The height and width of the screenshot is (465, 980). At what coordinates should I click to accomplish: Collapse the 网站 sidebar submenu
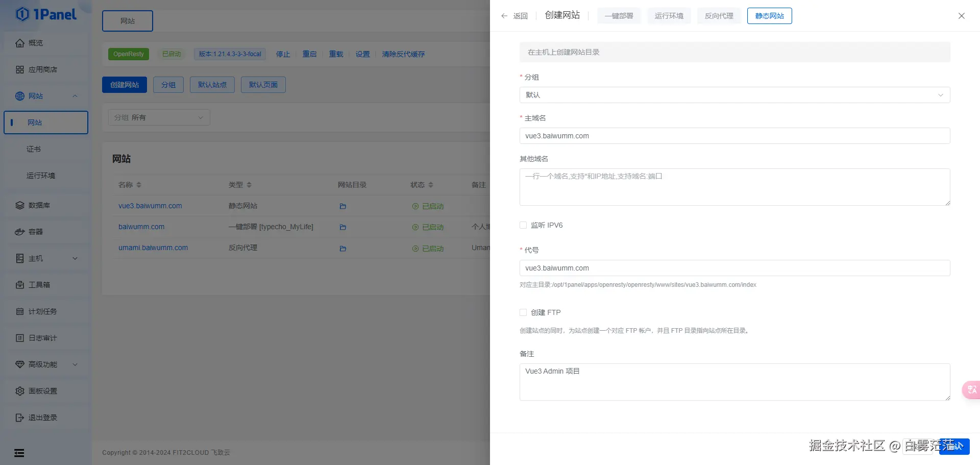click(x=75, y=96)
